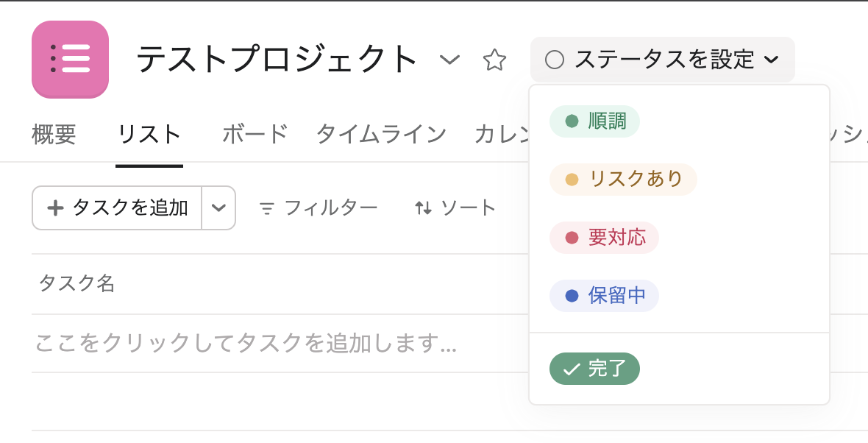Choose the リスクあり status
This screenshot has height=443, width=868.
623,179
